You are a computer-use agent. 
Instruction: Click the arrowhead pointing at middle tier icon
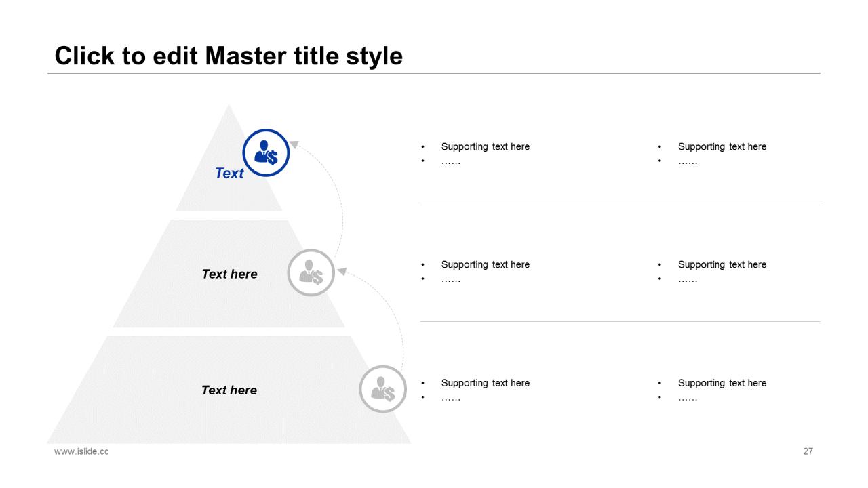(x=342, y=272)
